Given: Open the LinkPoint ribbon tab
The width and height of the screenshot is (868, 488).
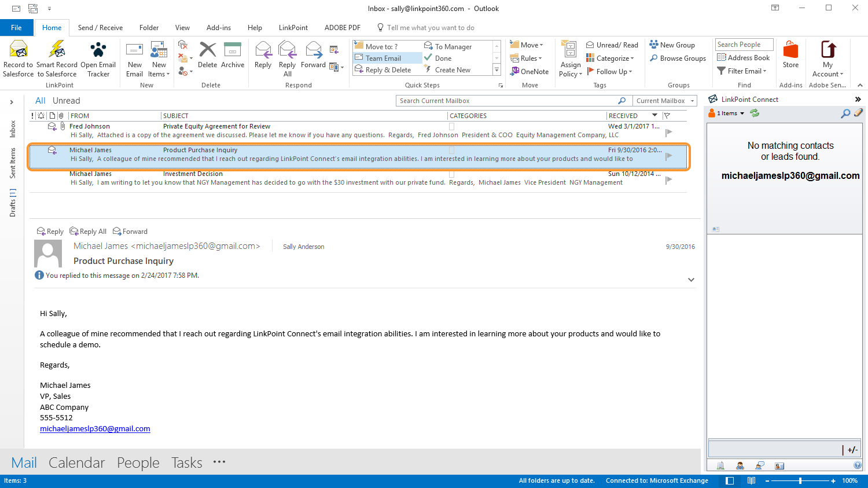Looking at the screenshot, I should (293, 28).
